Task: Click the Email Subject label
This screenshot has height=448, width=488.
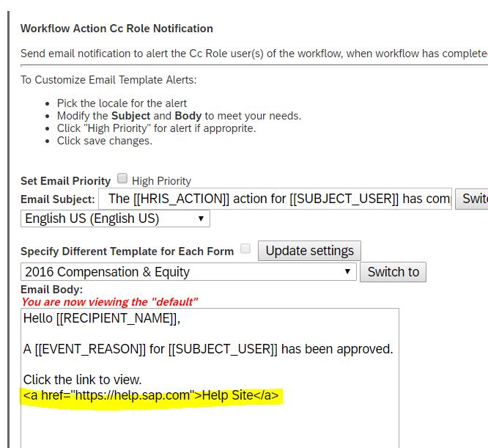Action: tap(58, 199)
